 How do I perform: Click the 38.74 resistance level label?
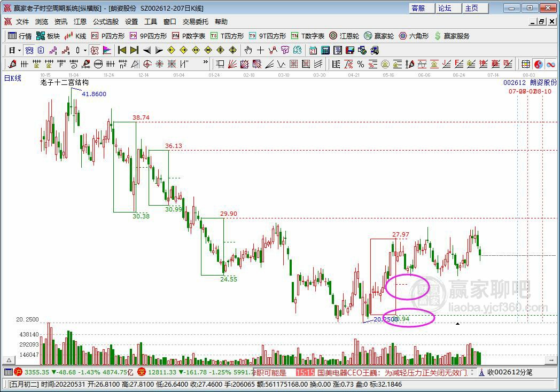(x=141, y=117)
